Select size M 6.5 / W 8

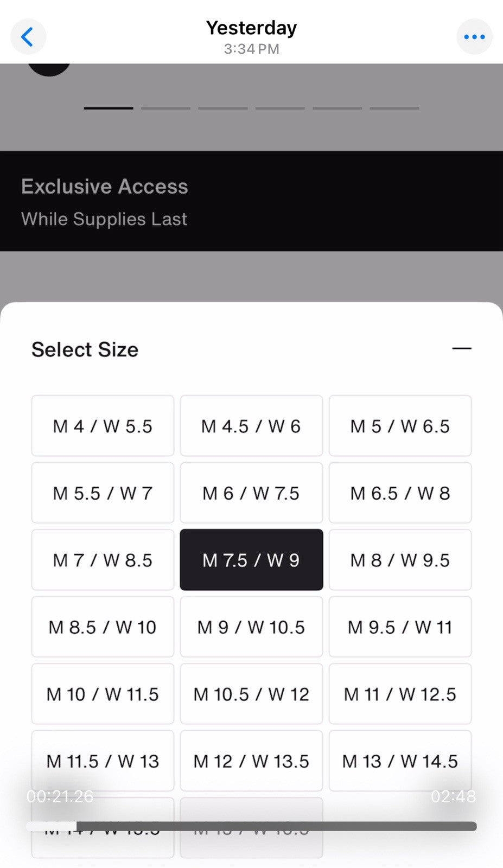400,493
